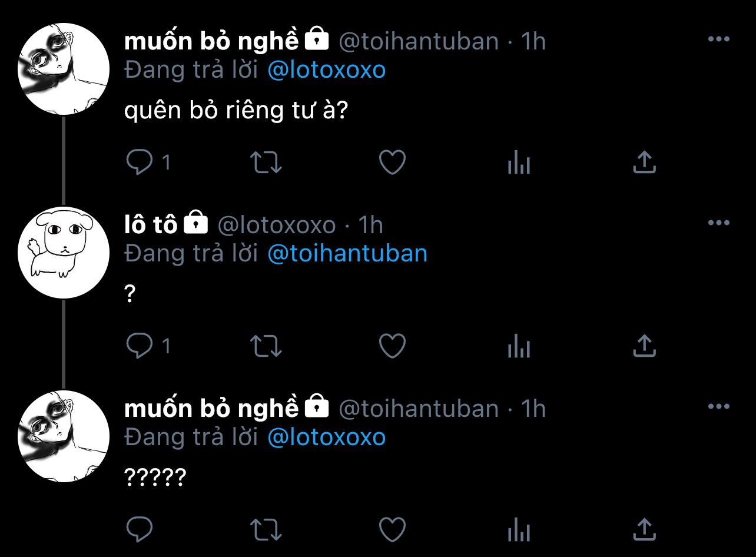Reply to the '?????' tweet

(x=140, y=529)
